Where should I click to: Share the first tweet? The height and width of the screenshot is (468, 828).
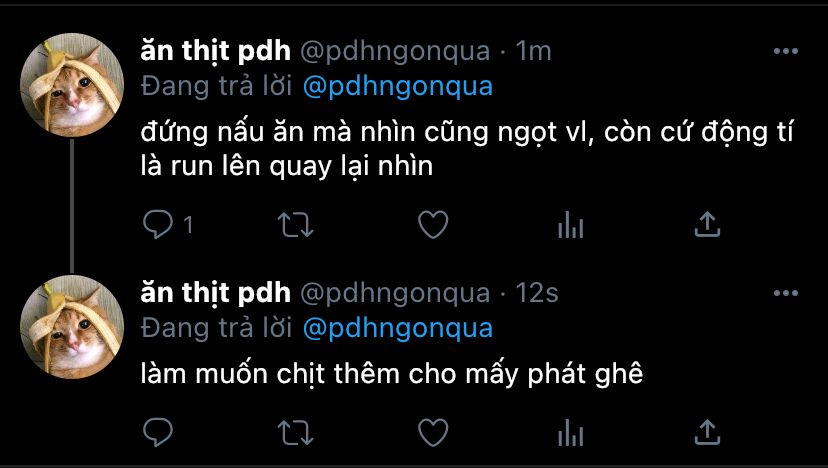tap(707, 224)
